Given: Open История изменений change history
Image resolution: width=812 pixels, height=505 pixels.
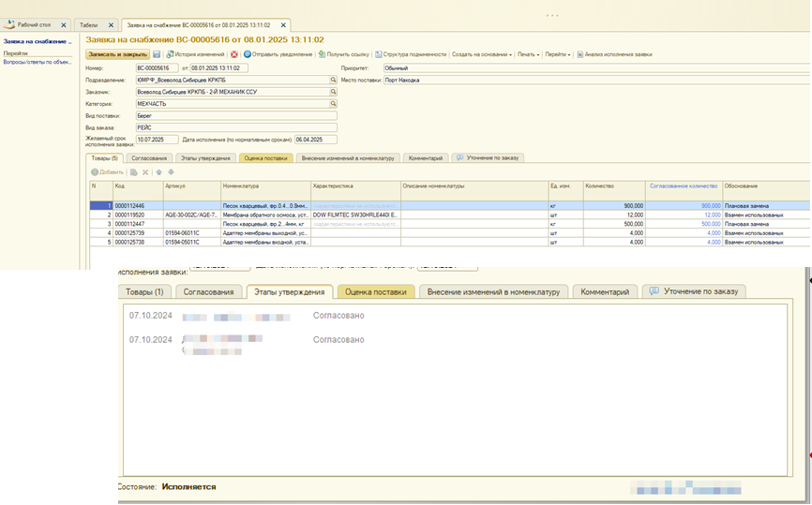Looking at the screenshot, I should [195, 54].
